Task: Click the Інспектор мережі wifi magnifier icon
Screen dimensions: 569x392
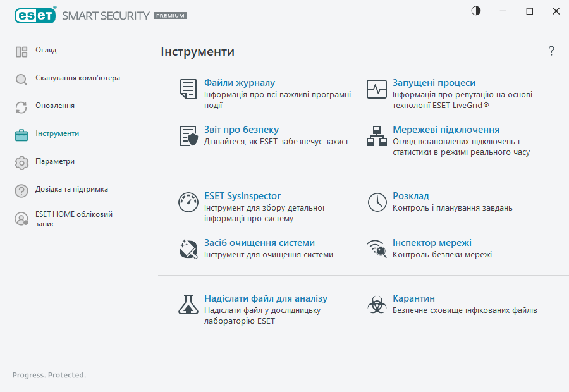Action: pyautogui.click(x=377, y=249)
